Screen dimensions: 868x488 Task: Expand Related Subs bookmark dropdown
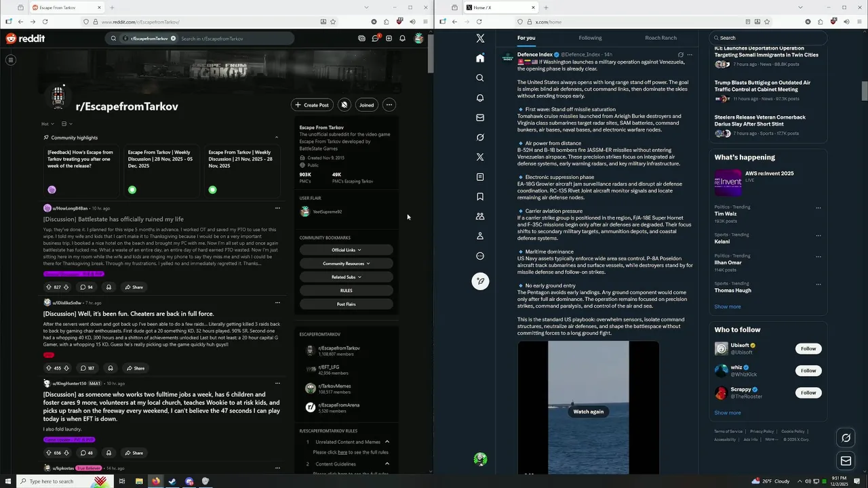[347, 277]
